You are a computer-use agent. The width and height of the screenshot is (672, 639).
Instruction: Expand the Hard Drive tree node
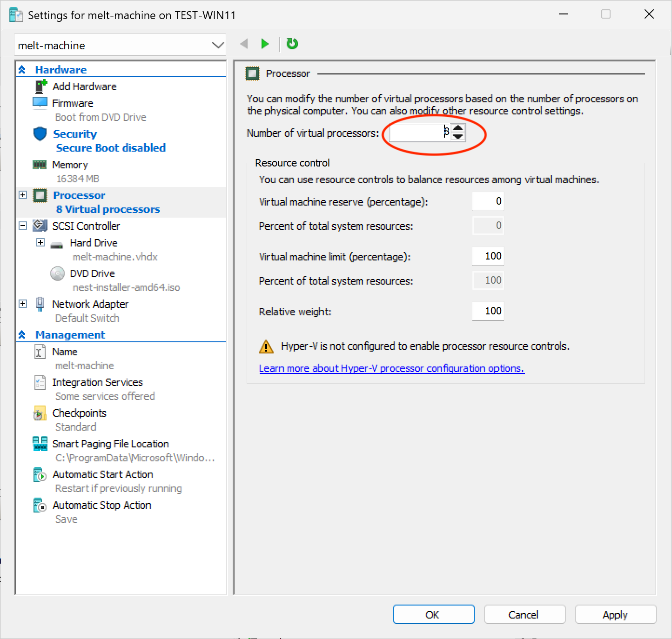click(x=40, y=242)
